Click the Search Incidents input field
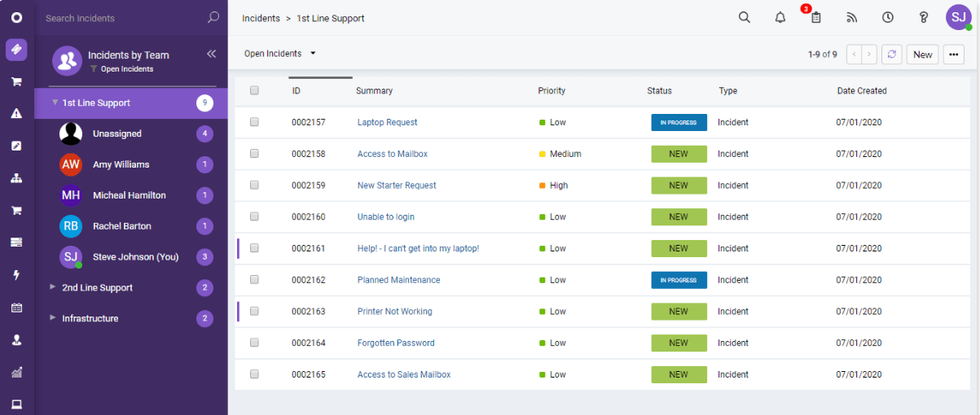980x415 pixels. [x=122, y=18]
